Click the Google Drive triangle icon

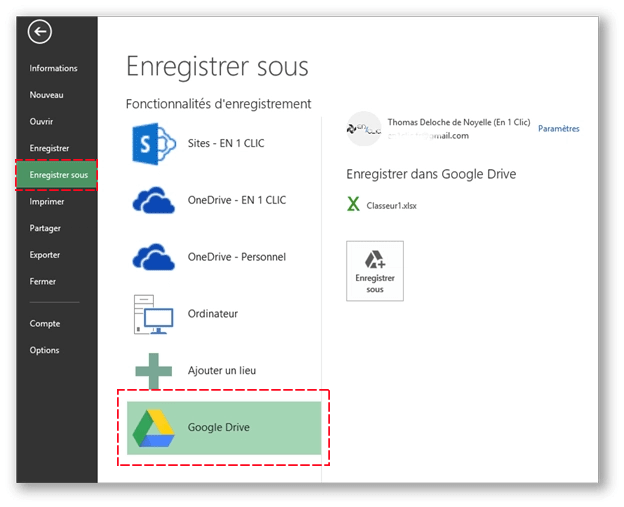click(x=154, y=428)
